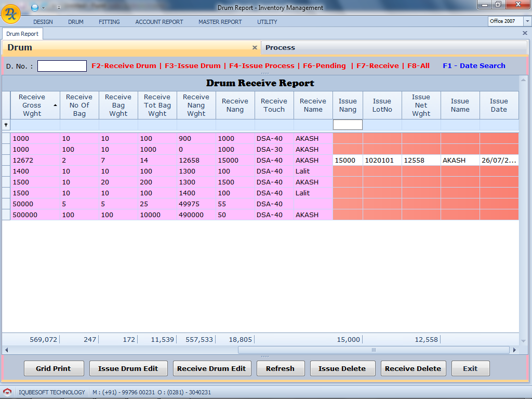This screenshot has height=399, width=532.
Task: Open the MASTER REPORT menu
Action: tap(220, 22)
